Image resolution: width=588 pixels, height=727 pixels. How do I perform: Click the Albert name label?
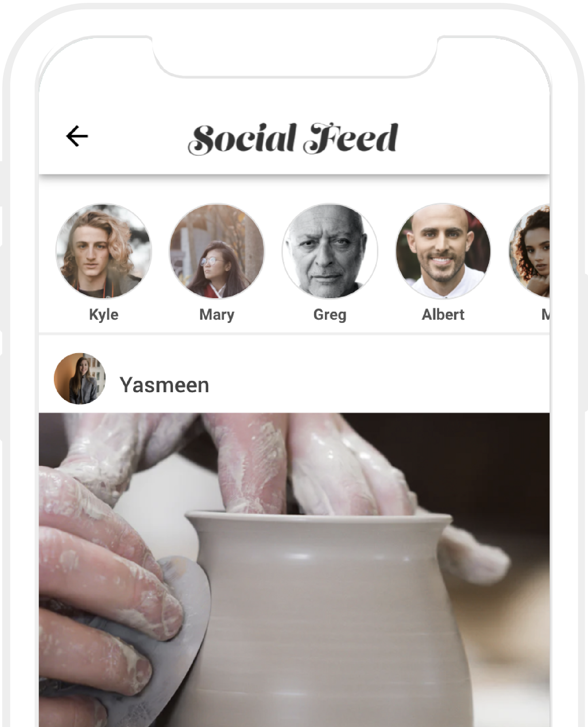click(443, 315)
